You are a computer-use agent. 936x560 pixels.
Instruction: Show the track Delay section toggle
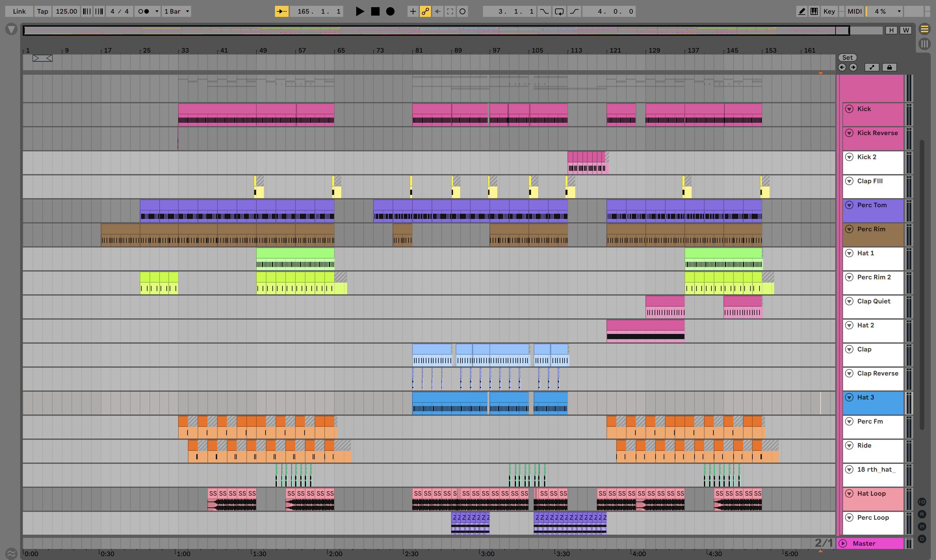pyautogui.click(x=922, y=539)
